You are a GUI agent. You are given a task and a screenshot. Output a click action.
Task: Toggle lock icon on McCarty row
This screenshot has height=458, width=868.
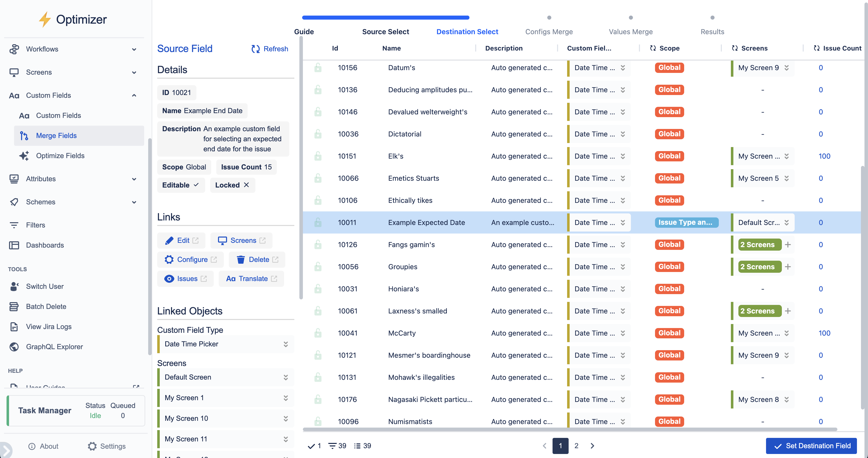[318, 333]
